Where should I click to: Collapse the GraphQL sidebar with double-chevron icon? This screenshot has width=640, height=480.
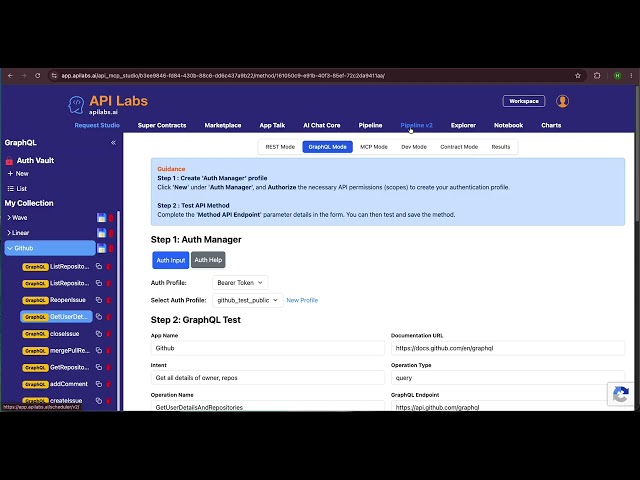113,142
